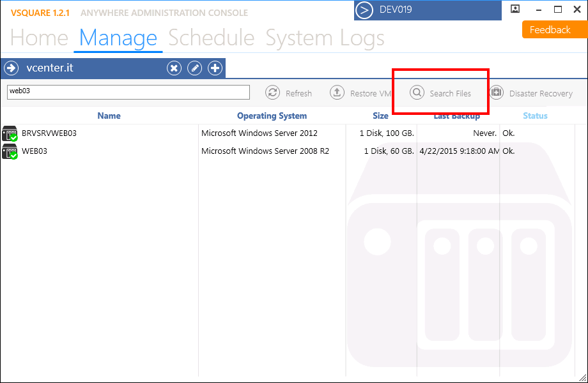The image size is (588, 383).
Task: Open the Home tab
Action: click(x=39, y=38)
